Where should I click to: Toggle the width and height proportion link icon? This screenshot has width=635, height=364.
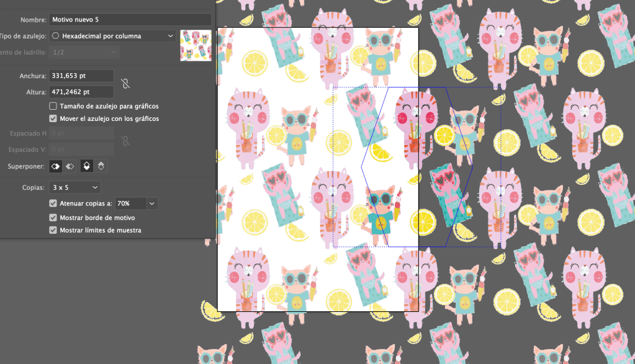pyautogui.click(x=125, y=84)
